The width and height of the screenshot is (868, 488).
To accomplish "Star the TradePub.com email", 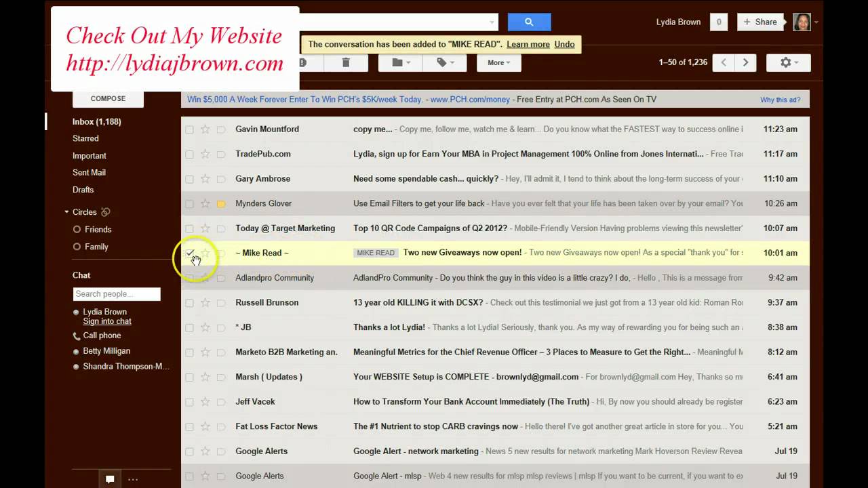I will click(x=205, y=154).
